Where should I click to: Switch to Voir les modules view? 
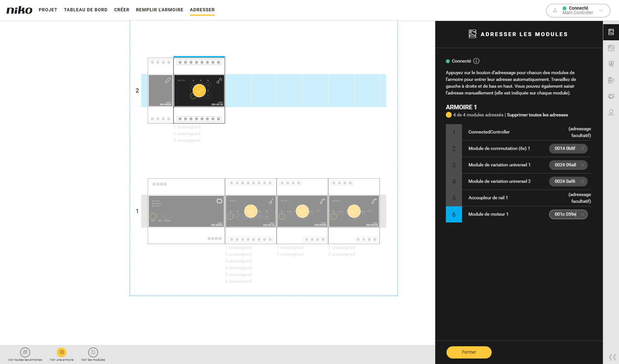93,352
